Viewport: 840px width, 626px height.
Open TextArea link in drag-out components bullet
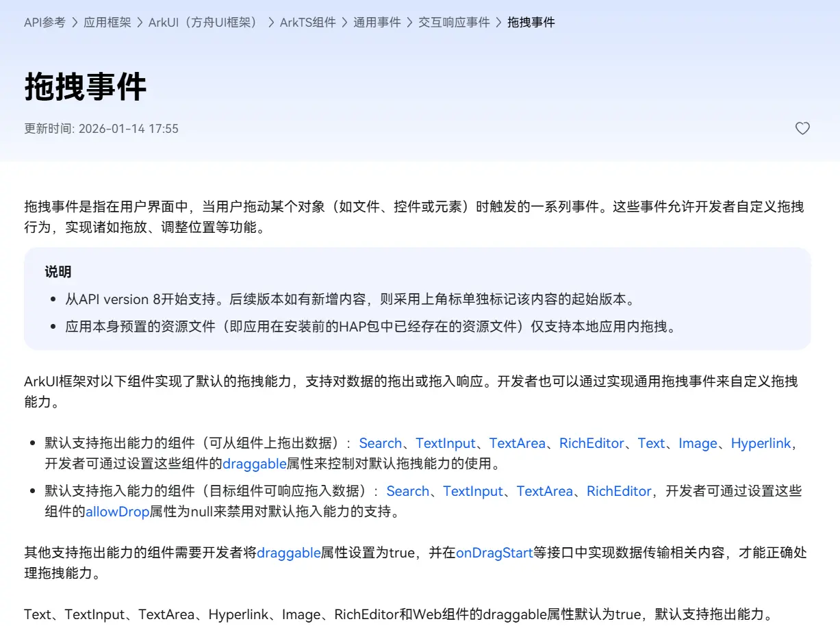(517, 443)
